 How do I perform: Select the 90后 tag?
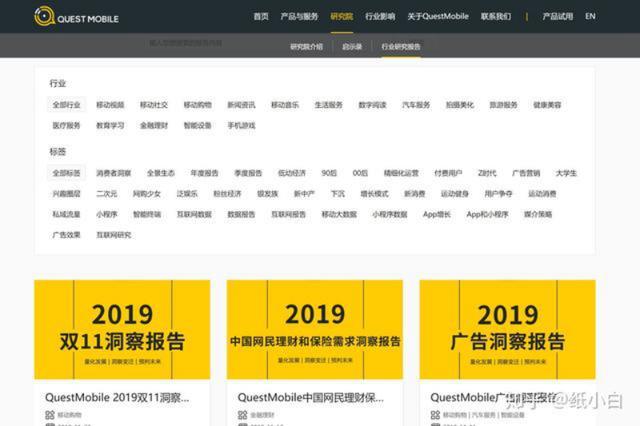click(x=329, y=173)
